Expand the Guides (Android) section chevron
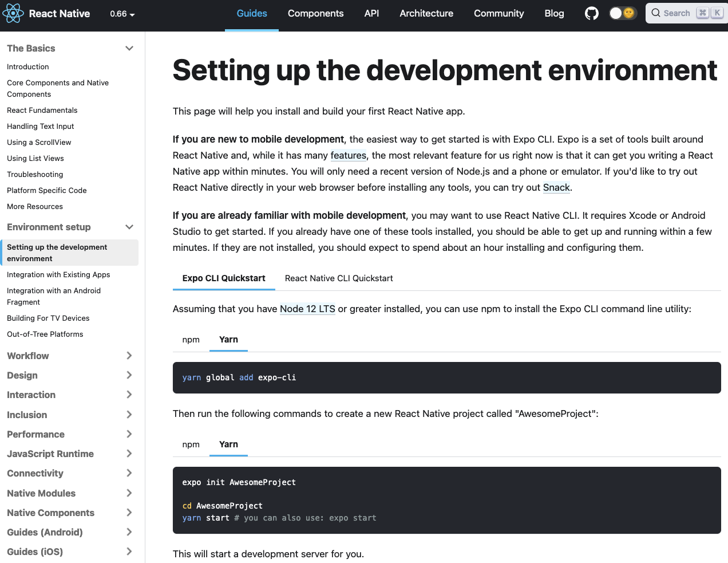 click(x=129, y=532)
